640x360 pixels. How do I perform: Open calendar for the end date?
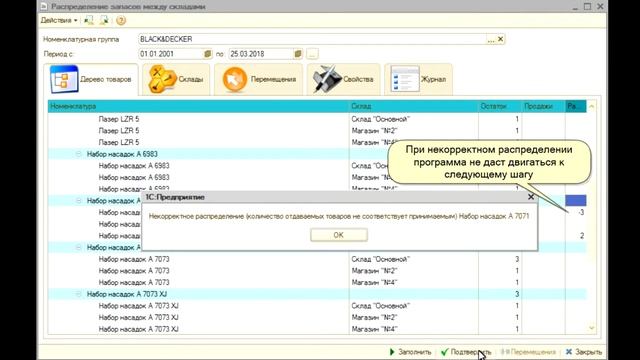pyautogui.click(x=298, y=54)
